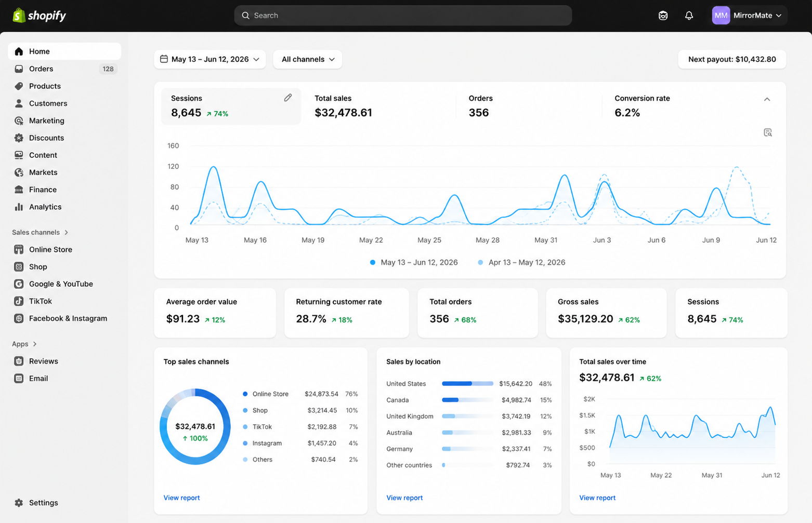Click the Next payout button
This screenshot has width=812, height=523.
click(x=732, y=59)
